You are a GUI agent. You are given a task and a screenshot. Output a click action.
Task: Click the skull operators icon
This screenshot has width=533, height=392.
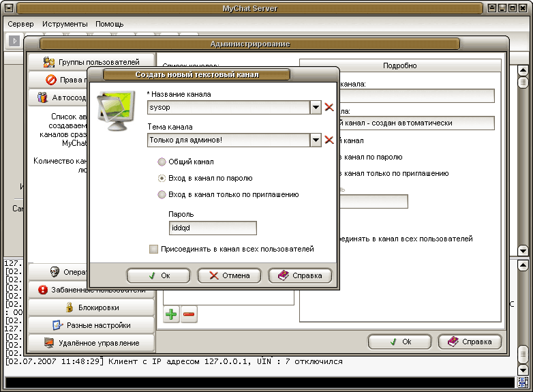coord(55,271)
